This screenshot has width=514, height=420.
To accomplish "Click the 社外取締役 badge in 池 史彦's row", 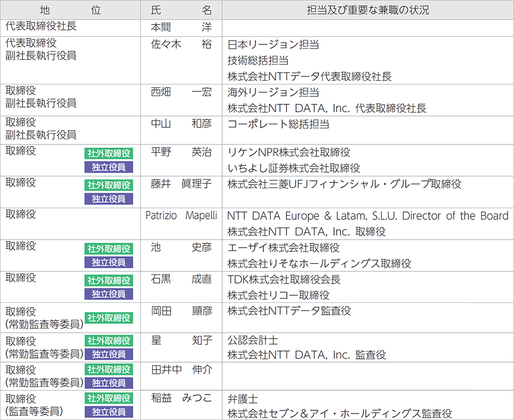I will (109, 249).
